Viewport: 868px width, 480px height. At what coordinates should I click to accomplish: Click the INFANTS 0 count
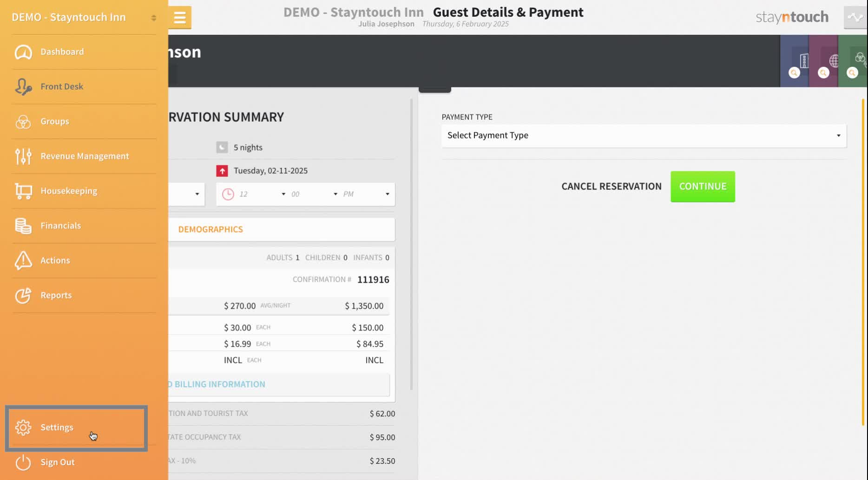click(x=371, y=258)
